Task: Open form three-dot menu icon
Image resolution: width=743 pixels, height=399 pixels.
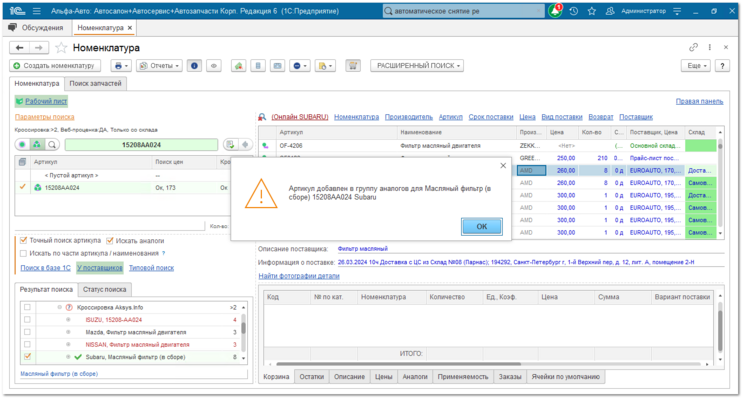Action: pos(709,47)
